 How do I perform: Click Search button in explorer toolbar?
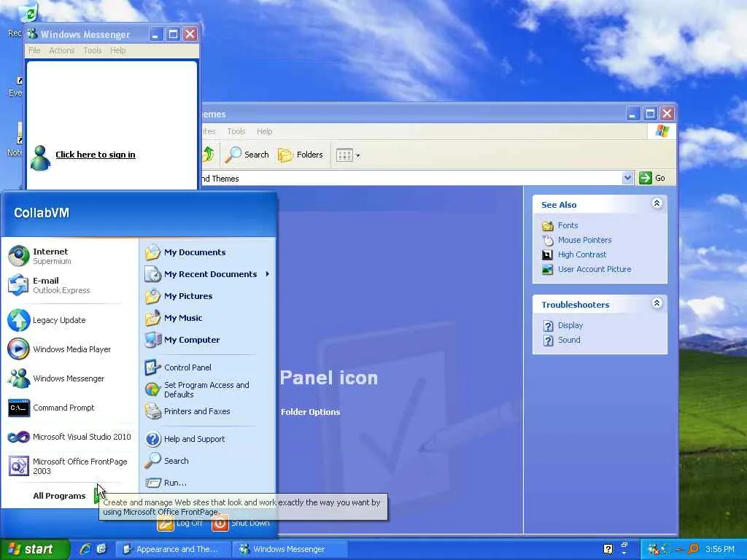(x=247, y=155)
